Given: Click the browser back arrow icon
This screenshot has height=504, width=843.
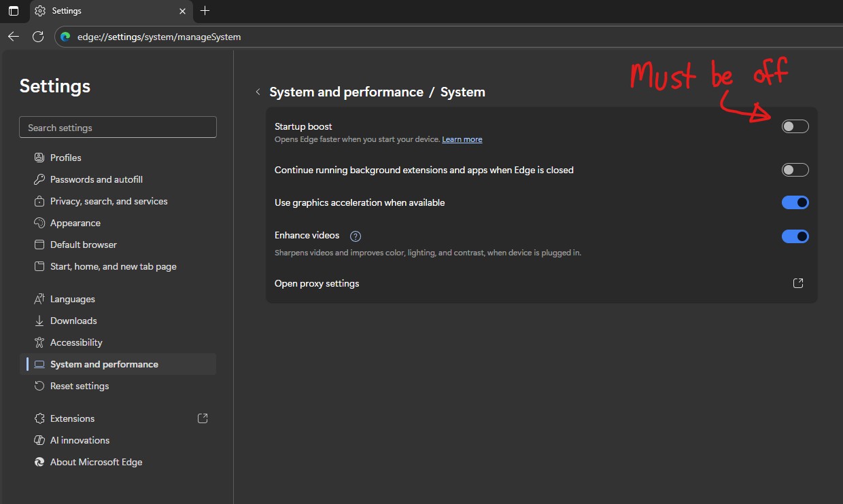Looking at the screenshot, I should point(14,37).
